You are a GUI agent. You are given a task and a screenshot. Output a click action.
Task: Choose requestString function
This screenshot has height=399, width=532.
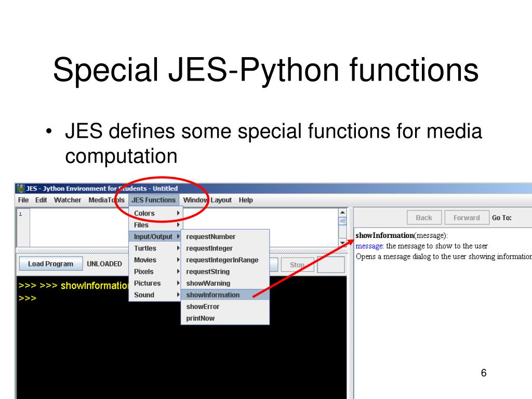pyautogui.click(x=225, y=271)
